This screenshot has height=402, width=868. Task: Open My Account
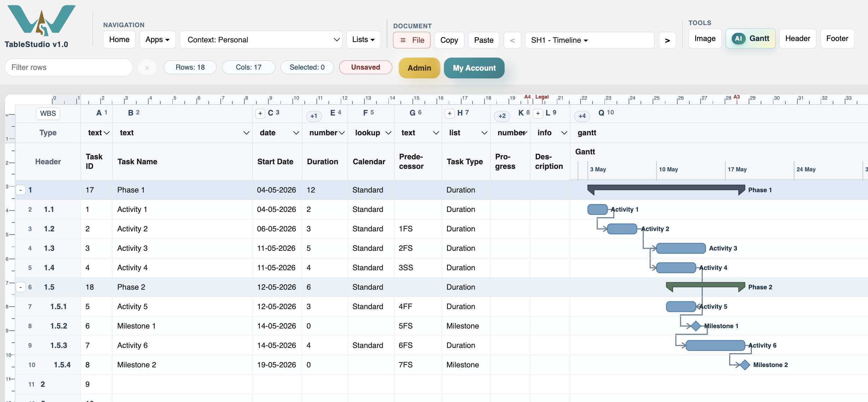[x=474, y=68]
